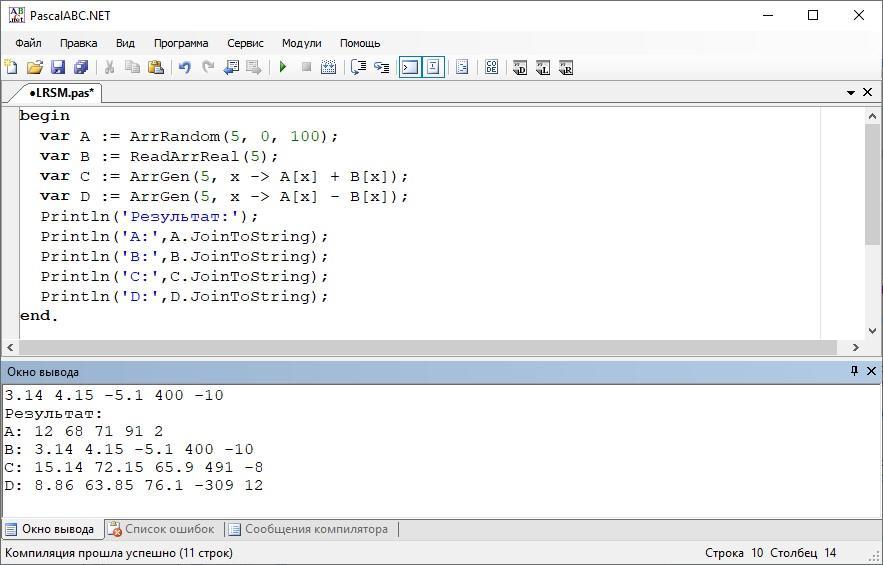Viewport: 883px width, 565px height.
Task: Pin the Окно вывода panel
Action: (854, 371)
